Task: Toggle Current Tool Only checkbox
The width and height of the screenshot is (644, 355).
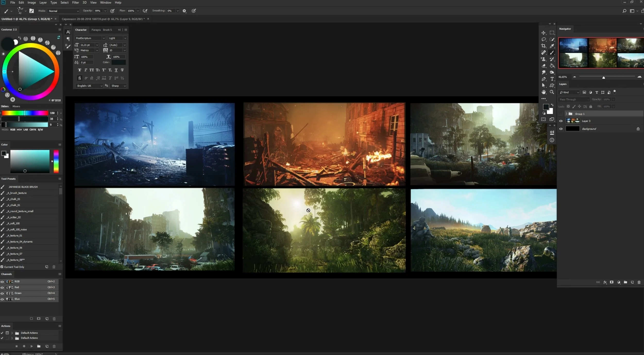Action: pyautogui.click(x=2, y=267)
